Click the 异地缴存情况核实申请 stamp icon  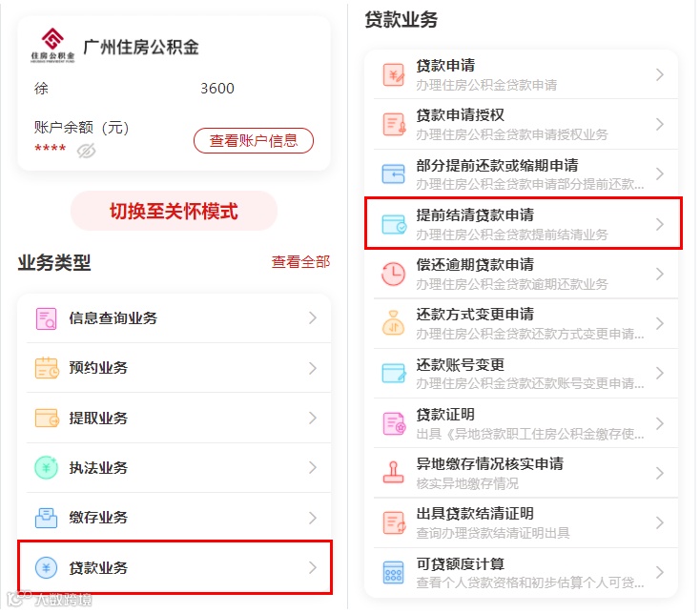point(394,473)
